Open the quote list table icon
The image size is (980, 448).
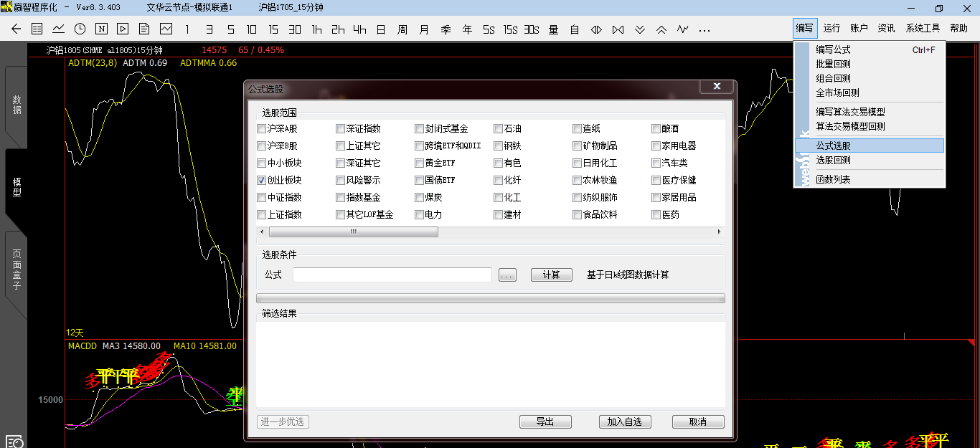pos(37,29)
